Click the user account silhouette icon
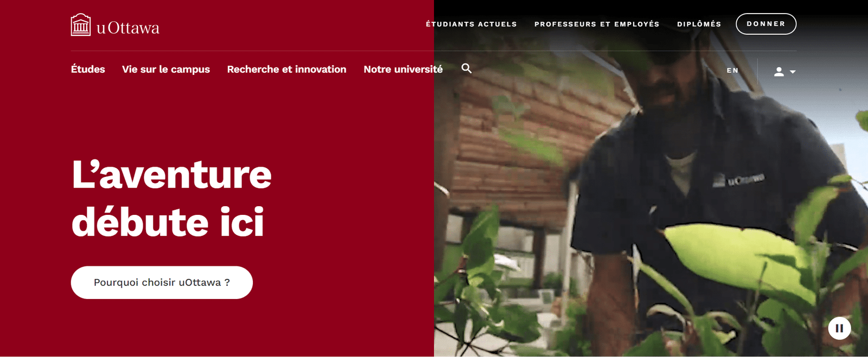The image size is (868, 357). [779, 72]
